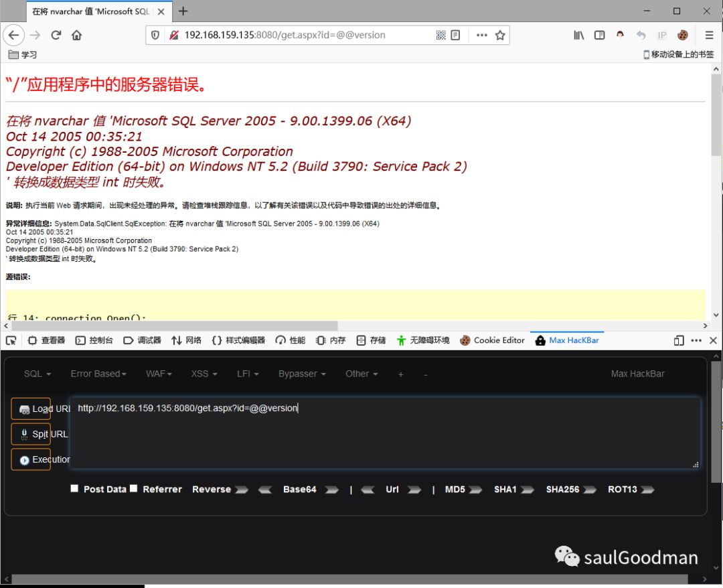Bookmark this page with the star
The width and height of the screenshot is (723, 588).
point(500,35)
